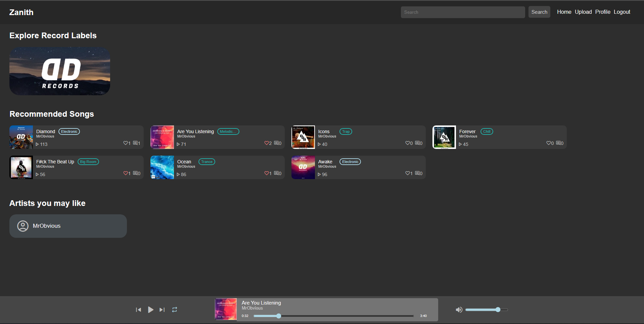Click the volume slider
Screen dimensions: 644x324
(x=487, y=310)
